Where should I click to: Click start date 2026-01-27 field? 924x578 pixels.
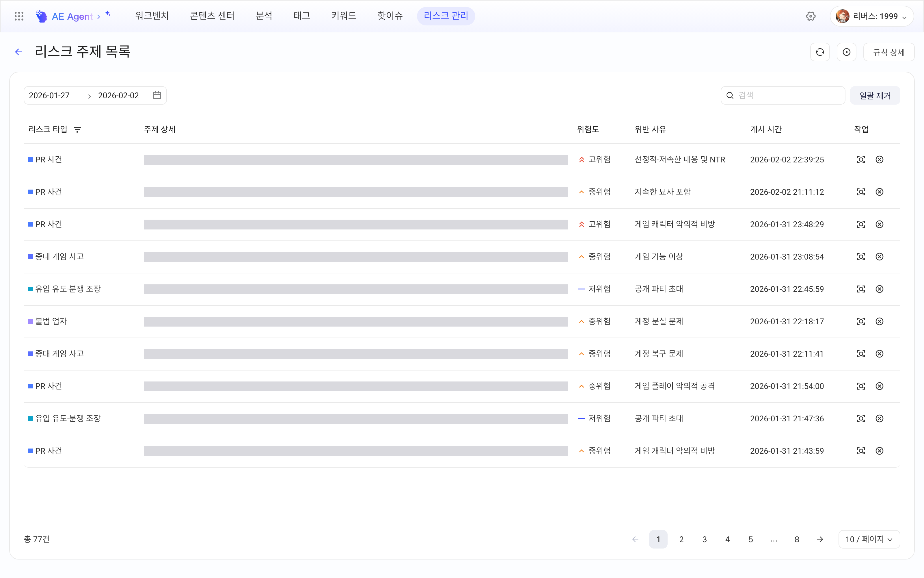49,96
